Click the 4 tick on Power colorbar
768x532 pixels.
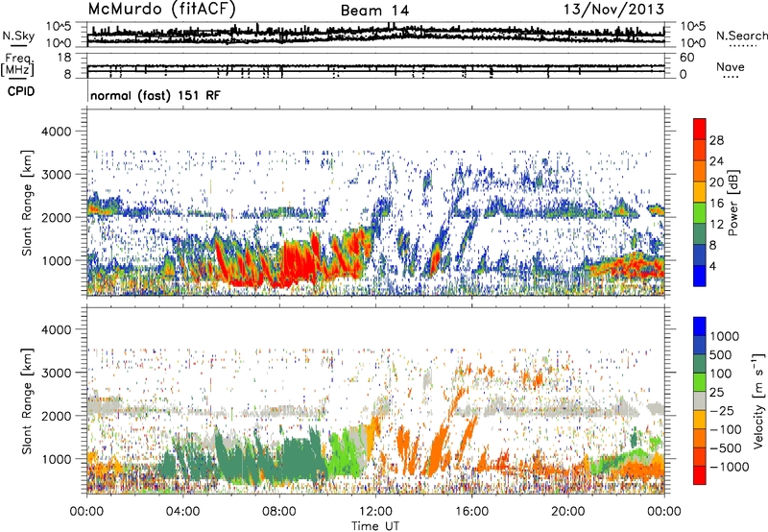[x=712, y=266]
